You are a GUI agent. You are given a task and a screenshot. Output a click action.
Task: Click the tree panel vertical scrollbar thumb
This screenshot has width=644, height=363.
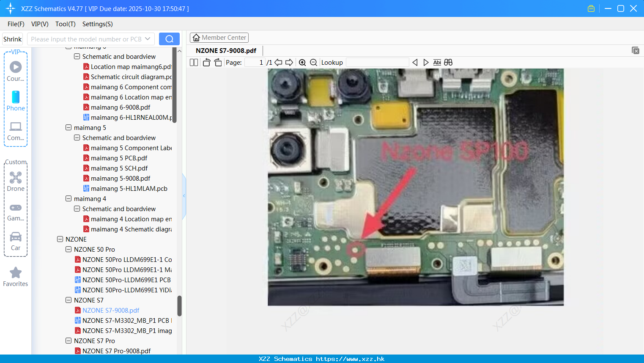click(179, 305)
